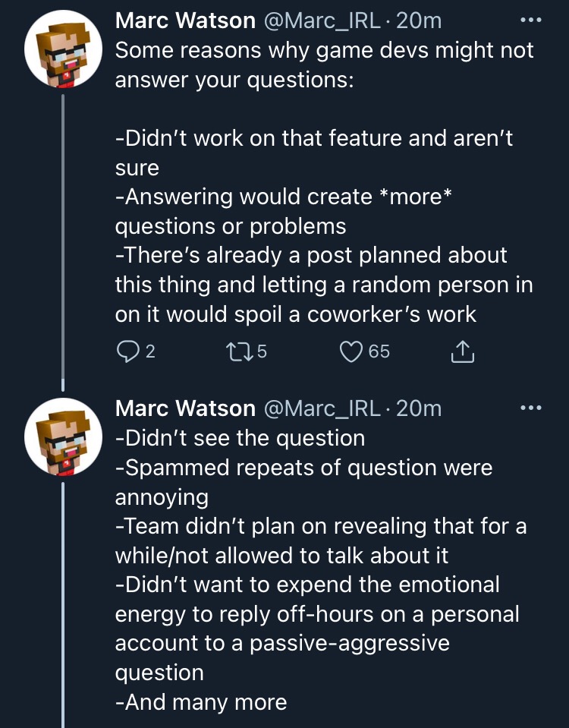Click Marc Watson name on first tweet
This screenshot has width=569, height=728.
coord(185,21)
